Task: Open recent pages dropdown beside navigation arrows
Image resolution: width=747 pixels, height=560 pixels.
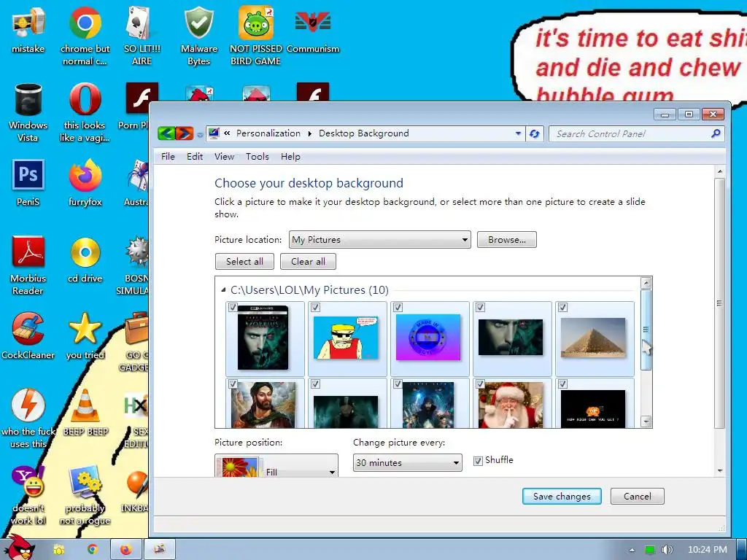Action: (x=200, y=135)
